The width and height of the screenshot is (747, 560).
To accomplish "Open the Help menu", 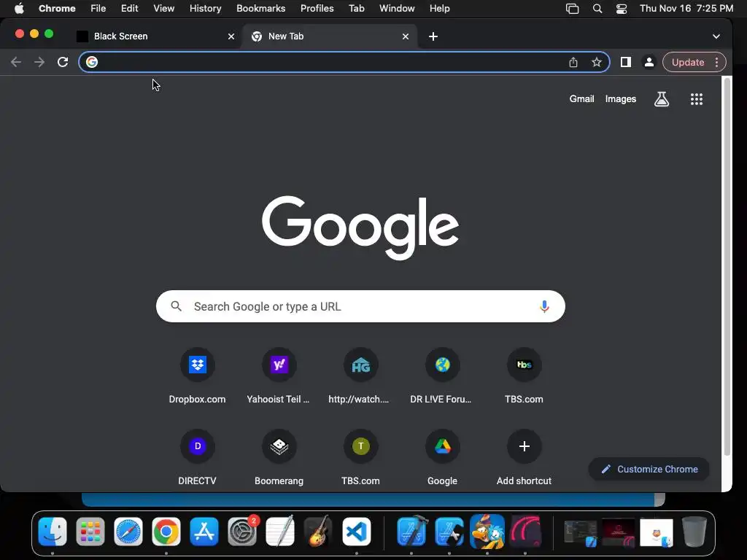I will [439, 9].
